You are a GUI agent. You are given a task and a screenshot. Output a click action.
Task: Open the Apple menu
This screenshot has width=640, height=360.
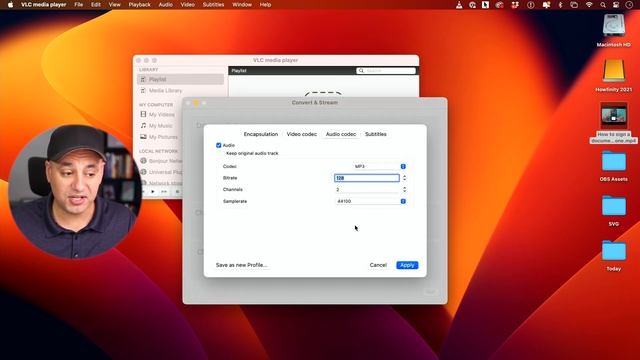click(11, 5)
